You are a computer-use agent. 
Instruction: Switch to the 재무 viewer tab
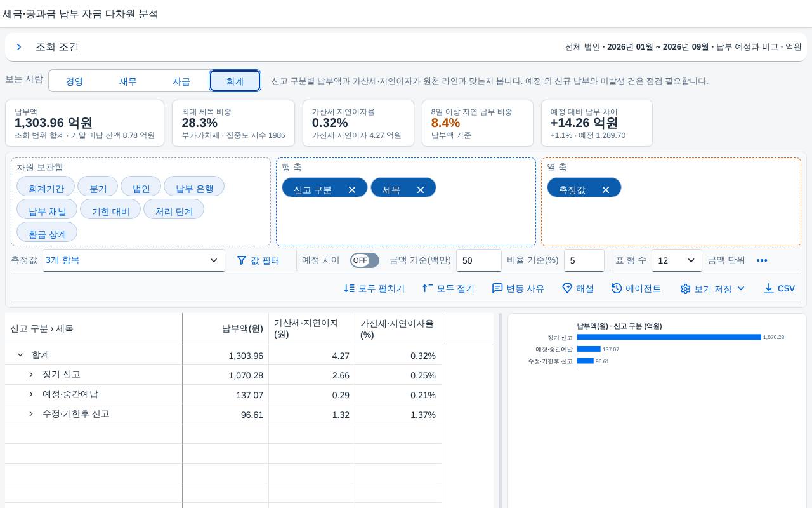(128, 81)
